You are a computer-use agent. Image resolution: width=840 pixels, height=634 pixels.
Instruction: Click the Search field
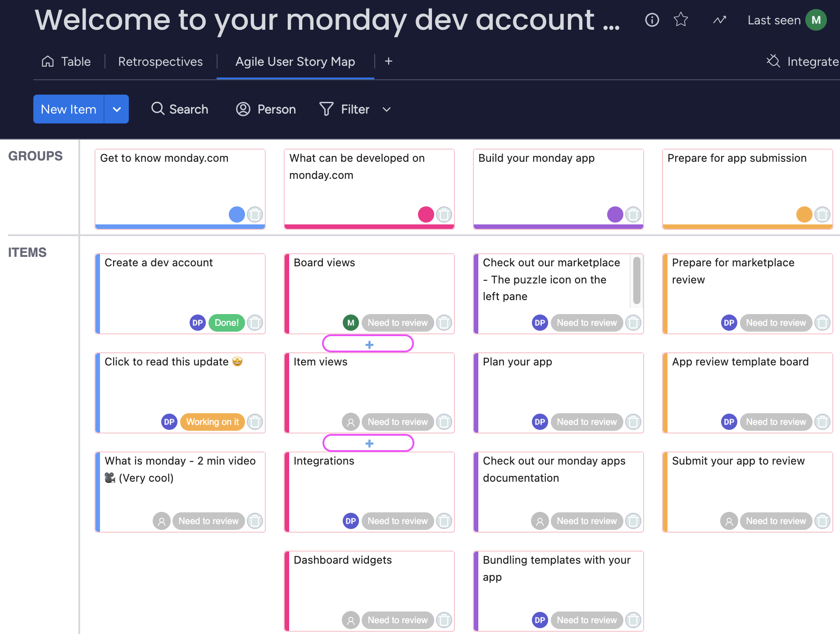pyautogui.click(x=179, y=109)
